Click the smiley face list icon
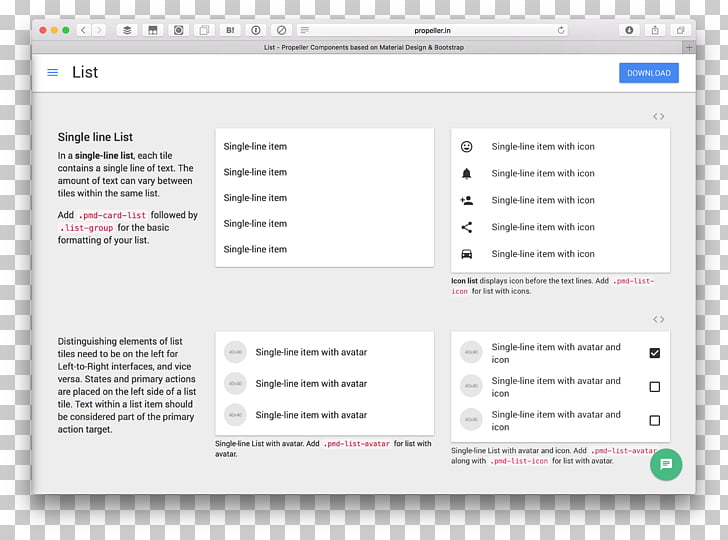 click(x=467, y=147)
